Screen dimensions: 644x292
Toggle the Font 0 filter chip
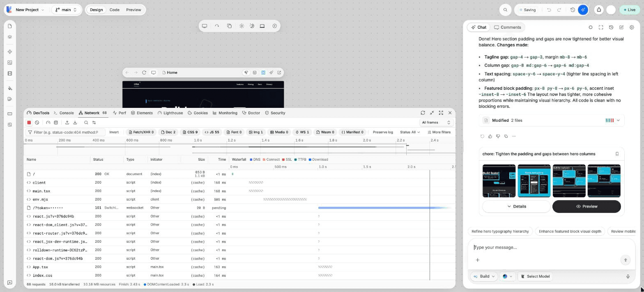[234, 132]
